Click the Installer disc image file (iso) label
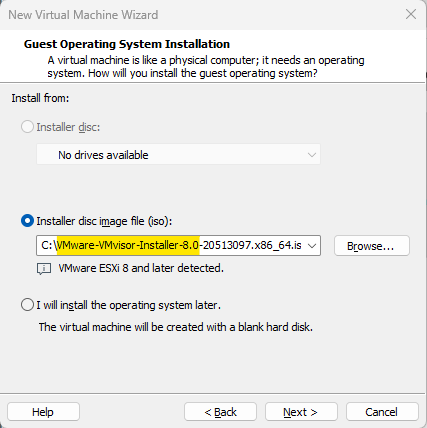427x428 pixels. click(104, 221)
